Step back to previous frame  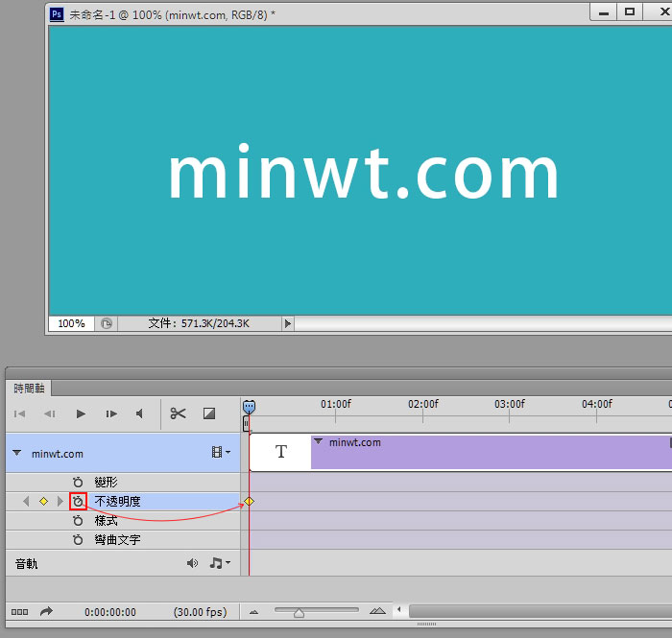click(50, 414)
